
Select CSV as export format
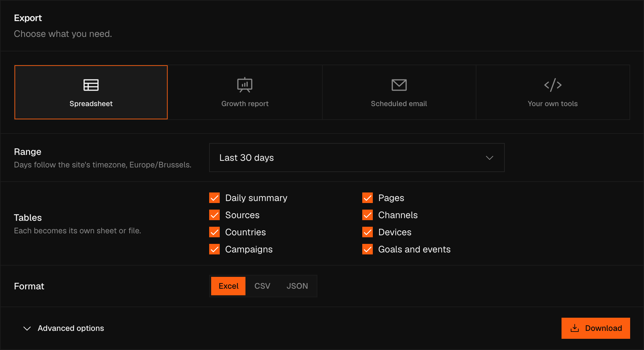click(x=262, y=286)
